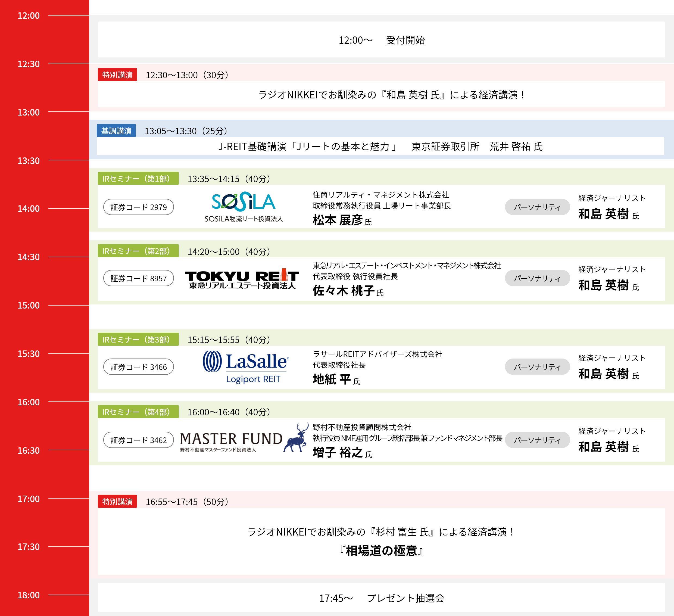Viewport: 674px width, 616px height.
Task: Select the 証券コード 8957 badge
Action: [x=138, y=278]
